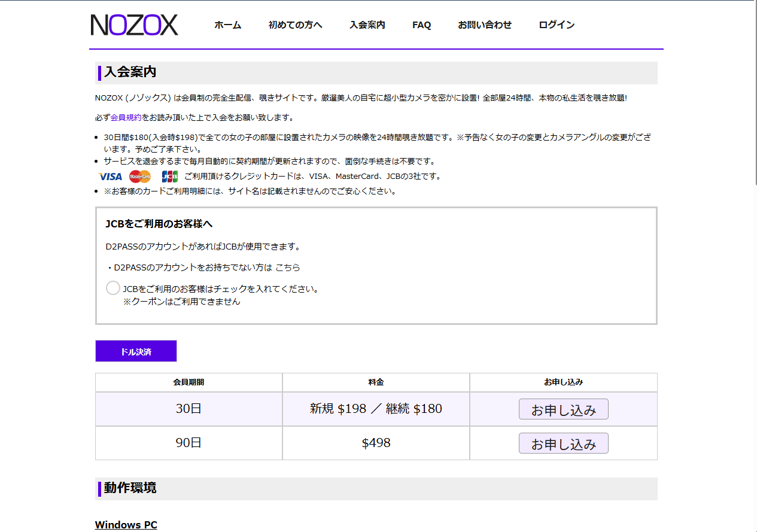Image resolution: width=757 pixels, height=532 pixels.
Task: Click the NOZOX logo
Action: point(135,25)
